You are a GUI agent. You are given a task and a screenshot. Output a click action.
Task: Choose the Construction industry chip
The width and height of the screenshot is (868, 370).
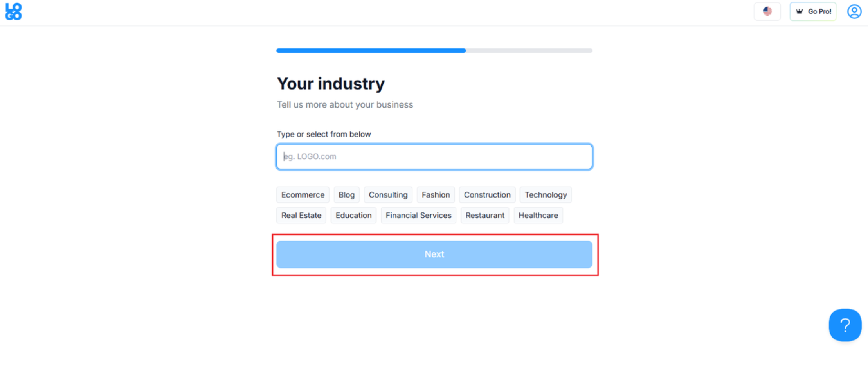point(487,195)
